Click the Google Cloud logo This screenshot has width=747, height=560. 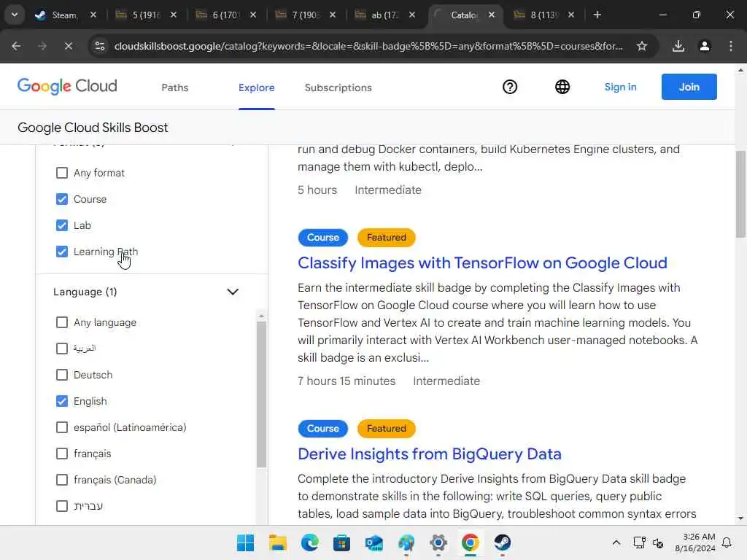(x=67, y=86)
